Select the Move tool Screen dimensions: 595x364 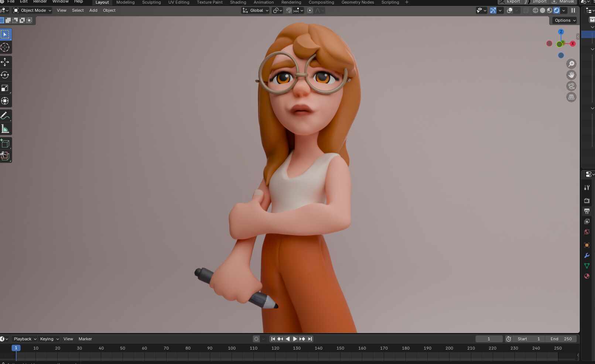pyautogui.click(x=5, y=62)
